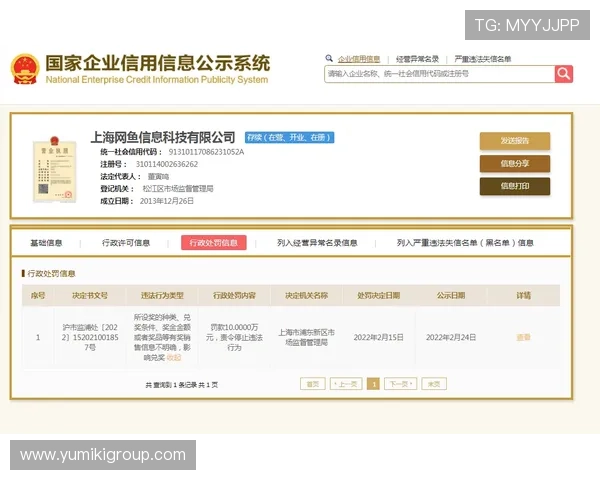
Task: Click the 公示日期 column header
Action: coord(451,296)
